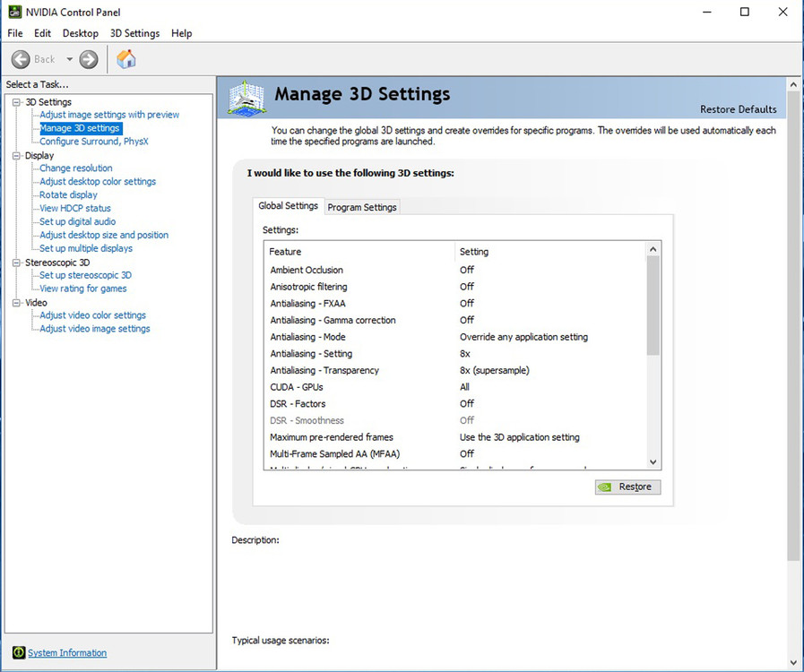Select the Antialiasing - FXAA row
804x672 pixels.
click(454, 304)
